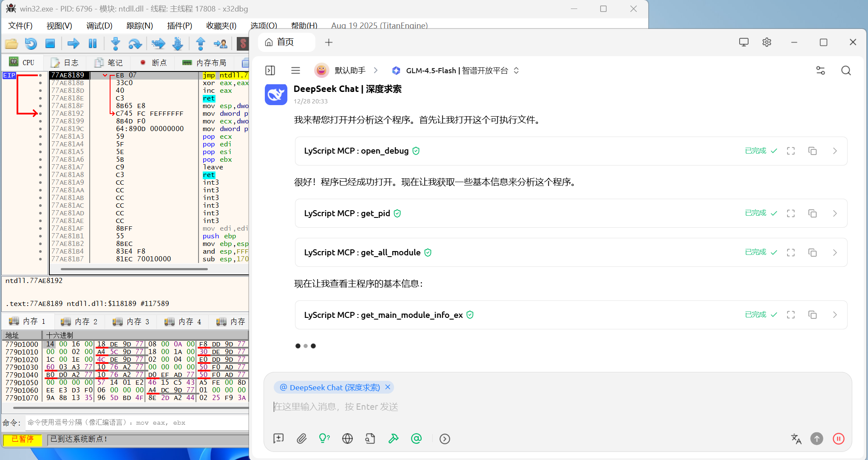Click the paperclip attachment icon
The height and width of the screenshot is (460, 868).
pos(301,439)
